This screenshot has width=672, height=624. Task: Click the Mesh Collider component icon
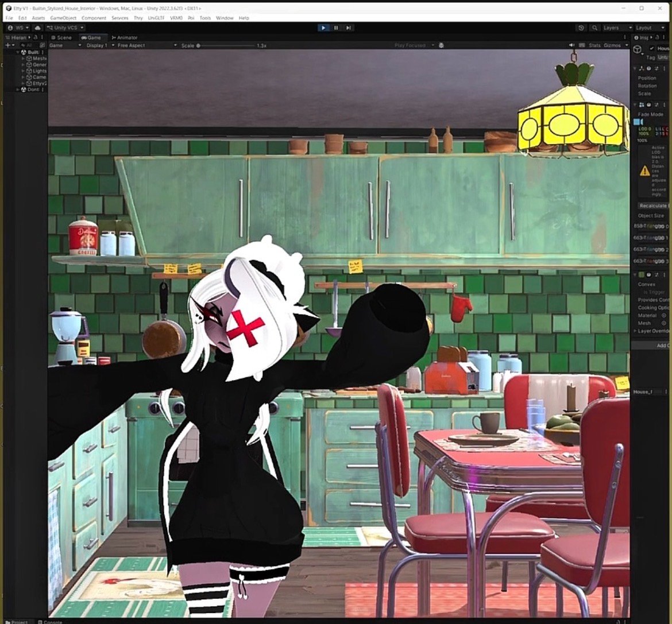coord(642,274)
